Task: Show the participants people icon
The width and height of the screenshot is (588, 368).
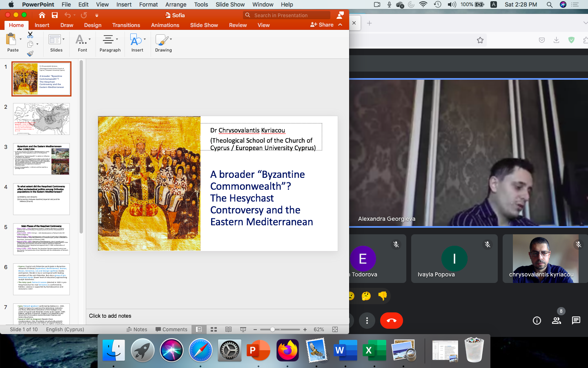Action: coord(556,321)
